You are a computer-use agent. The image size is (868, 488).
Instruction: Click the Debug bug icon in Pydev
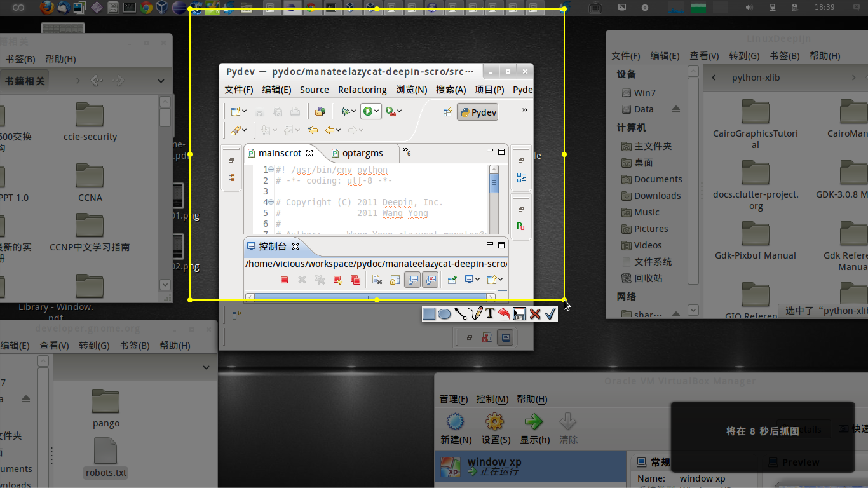(x=345, y=111)
